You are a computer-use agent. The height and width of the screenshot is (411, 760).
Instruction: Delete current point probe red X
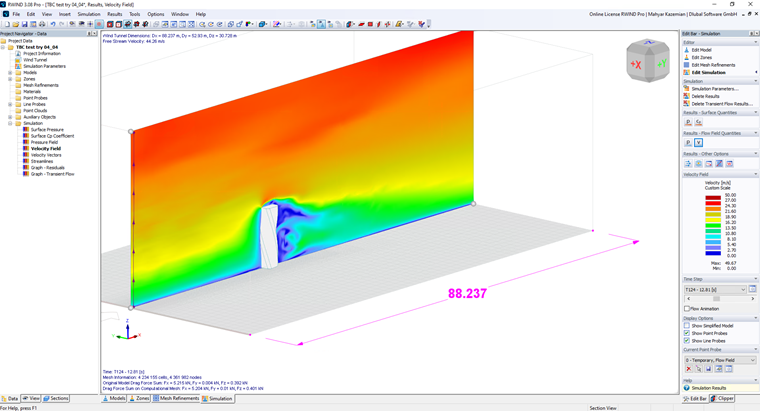coord(688,369)
